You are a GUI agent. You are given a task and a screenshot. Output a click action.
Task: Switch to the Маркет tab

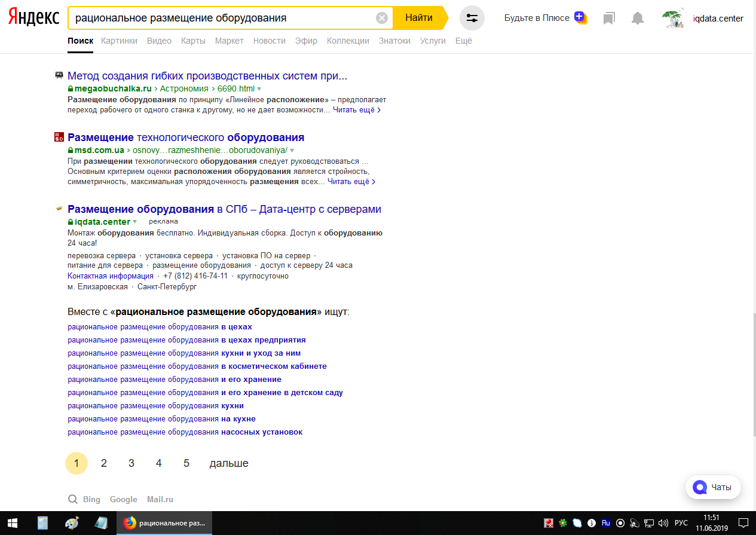[x=229, y=41]
